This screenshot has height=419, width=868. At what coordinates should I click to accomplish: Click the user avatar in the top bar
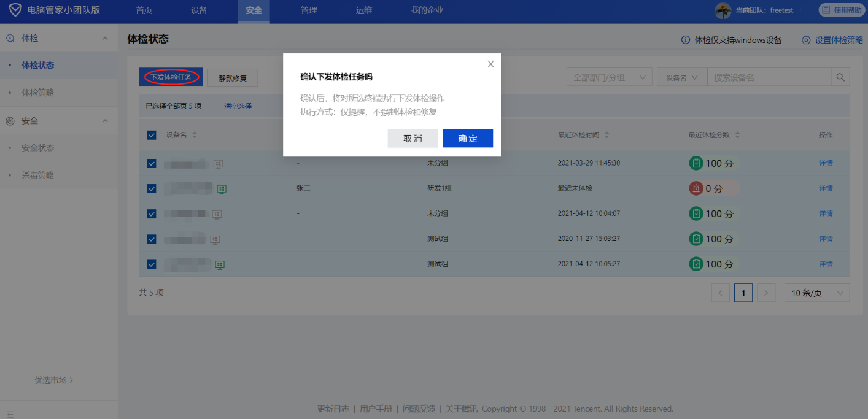coord(723,10)
